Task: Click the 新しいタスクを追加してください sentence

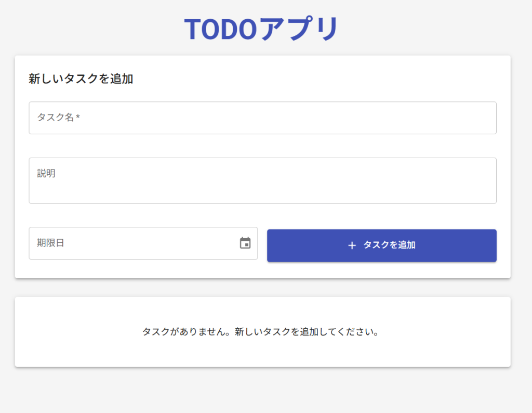Action: click(306, 332)
